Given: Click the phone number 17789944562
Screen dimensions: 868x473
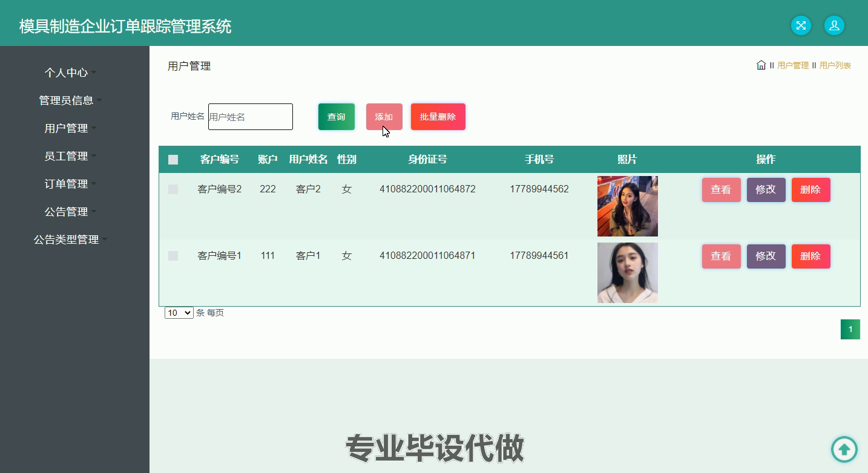Looking at the screenshot, I should click(x=539, y=189).
